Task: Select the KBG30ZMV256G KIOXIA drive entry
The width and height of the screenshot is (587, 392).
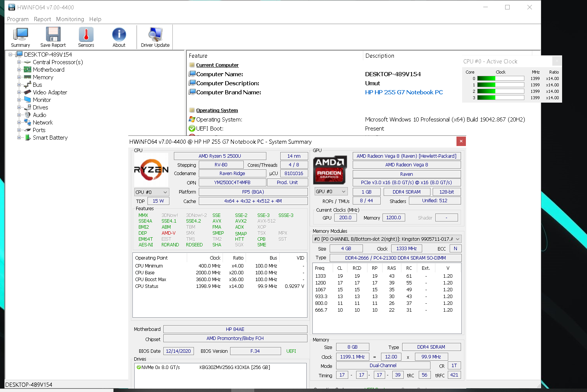Action: click(235, 367)
